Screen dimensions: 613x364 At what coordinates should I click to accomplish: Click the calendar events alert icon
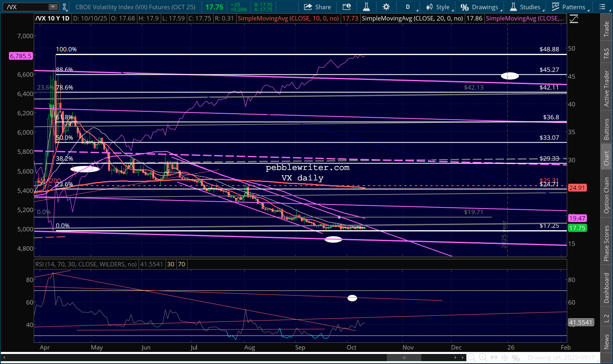(346, 7)
